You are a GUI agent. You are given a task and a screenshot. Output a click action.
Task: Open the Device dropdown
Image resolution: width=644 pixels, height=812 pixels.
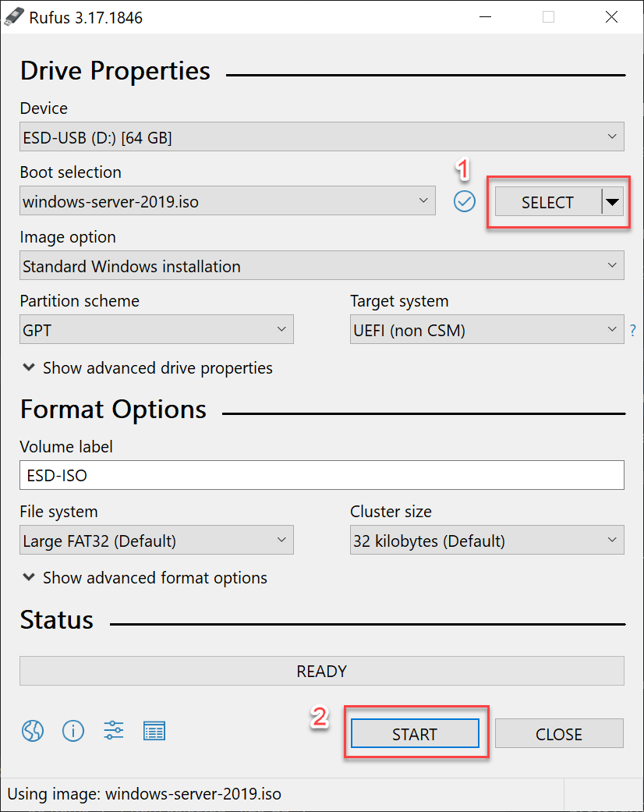click(x=321, y=138)
